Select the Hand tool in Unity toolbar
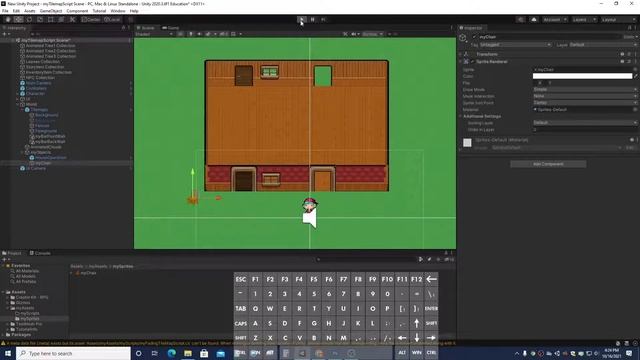Viewport: 640px width, 360px height. 8,20
